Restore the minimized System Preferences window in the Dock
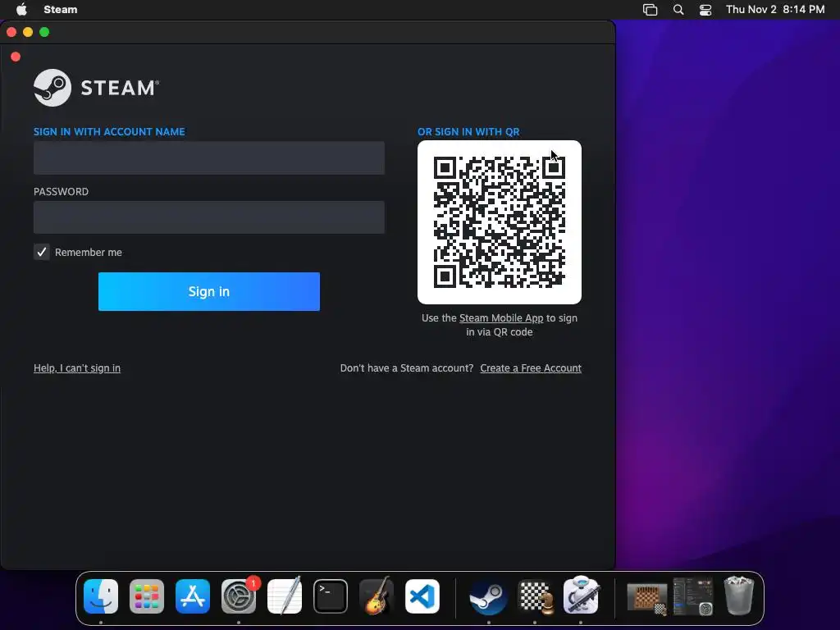840x630 pixels. 693,596
